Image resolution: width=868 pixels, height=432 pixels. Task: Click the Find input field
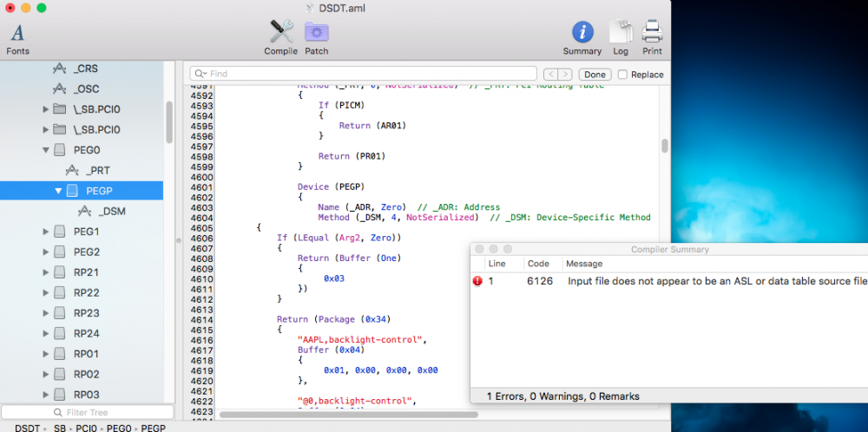(x=363, y=74)
